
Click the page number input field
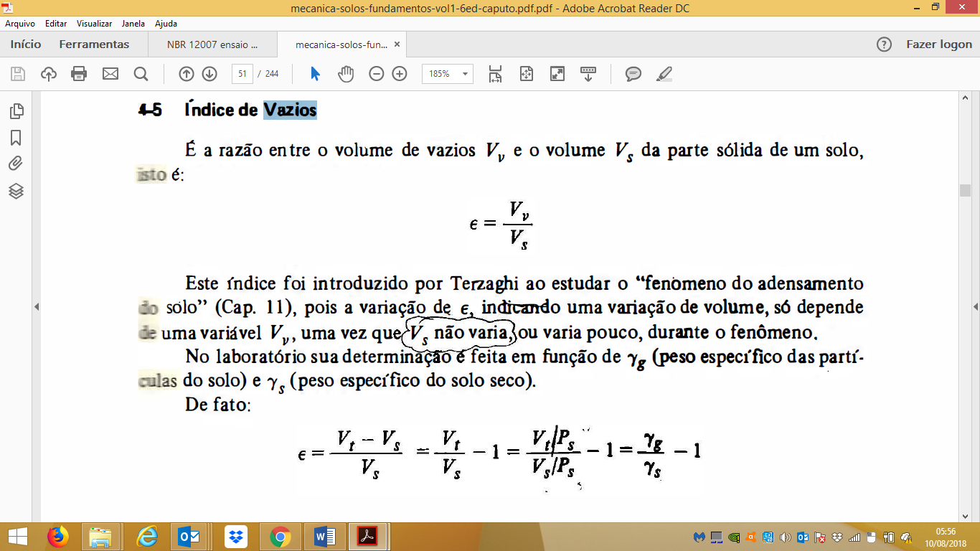243,74
